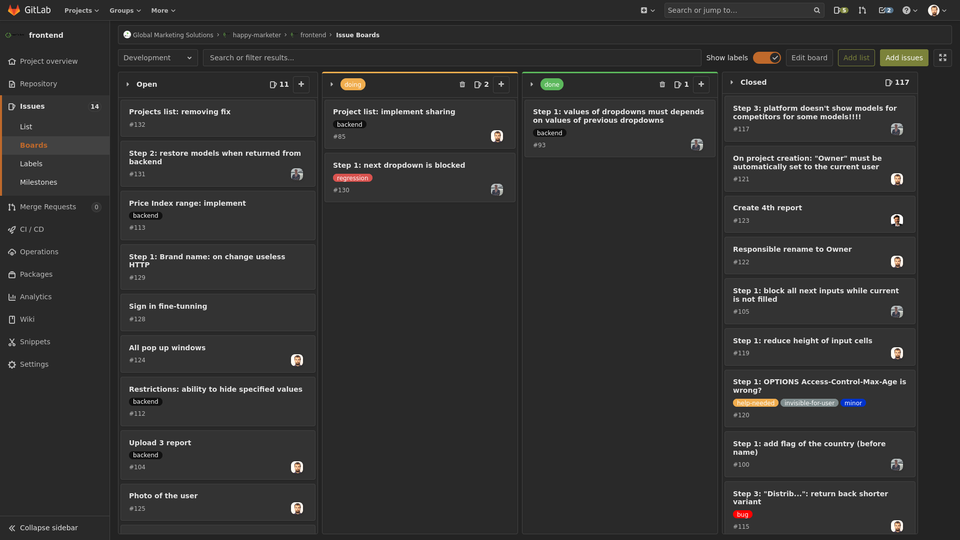Toggle full screen board view icon
Screen dimensions: 960x540
tap(943, 58)
